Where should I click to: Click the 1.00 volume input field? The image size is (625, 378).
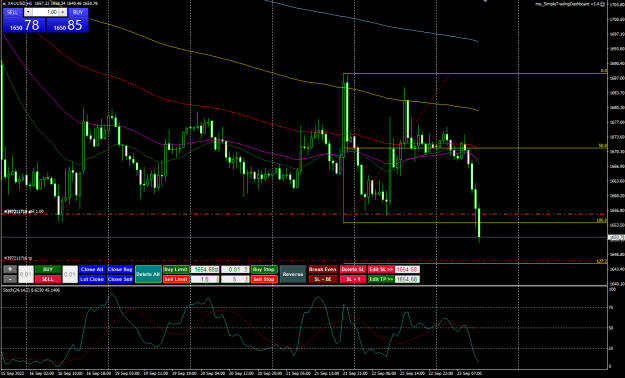click(45, 12)
